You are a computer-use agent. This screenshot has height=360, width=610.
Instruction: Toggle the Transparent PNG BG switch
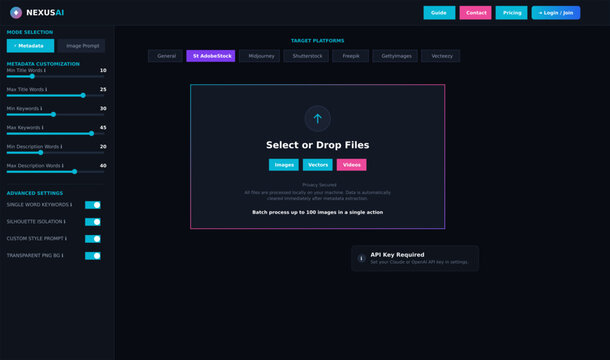pyautogui.click(x=93, y=256)
